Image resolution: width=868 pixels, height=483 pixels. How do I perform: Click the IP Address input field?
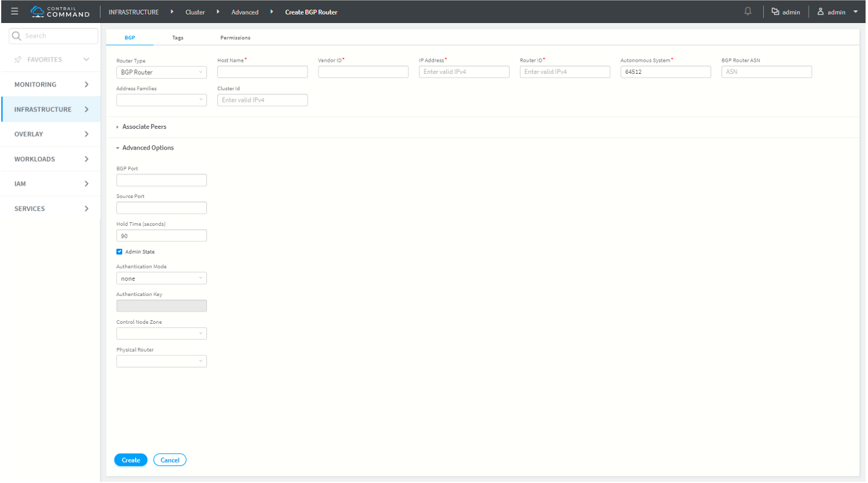coord(464,72)
